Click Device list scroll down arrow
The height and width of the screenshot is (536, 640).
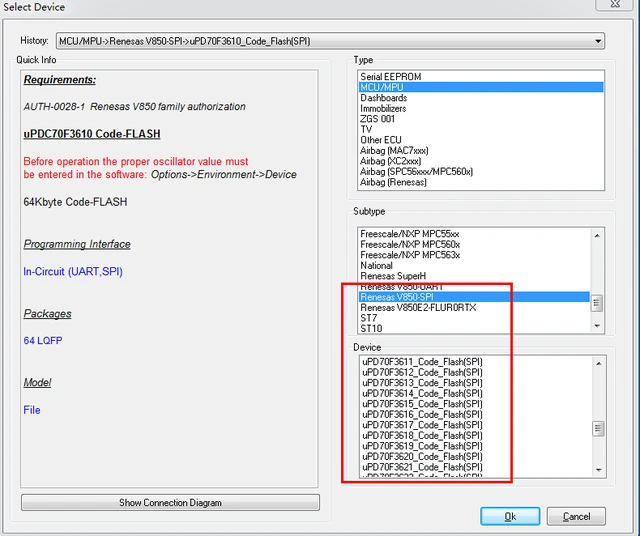[598, 470]
